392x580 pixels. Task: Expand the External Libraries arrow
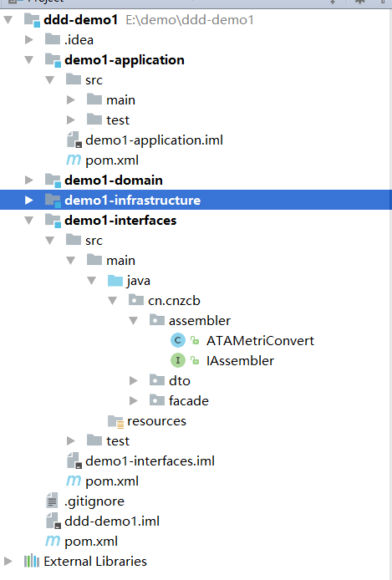tap(8, 561)
